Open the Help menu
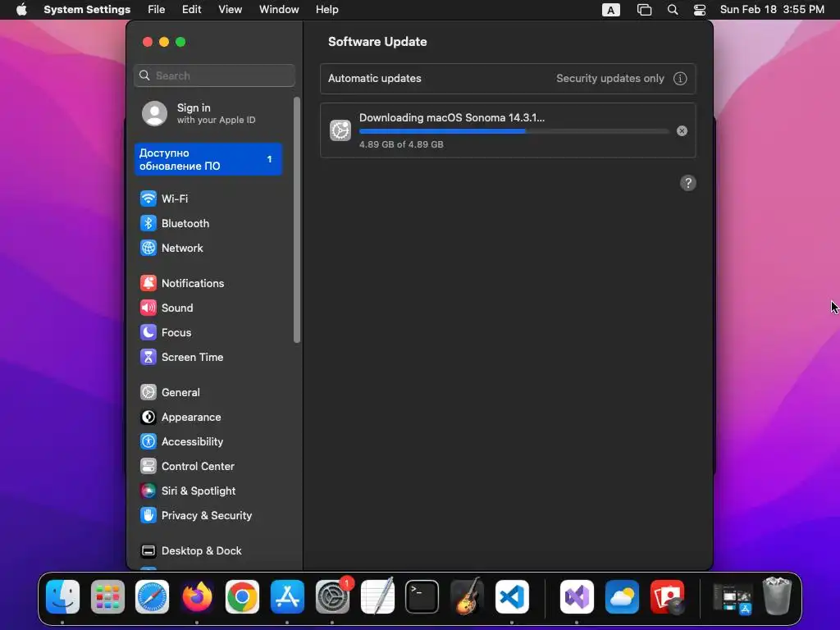This screenshot has height=630, width=840. coord(326,10)
